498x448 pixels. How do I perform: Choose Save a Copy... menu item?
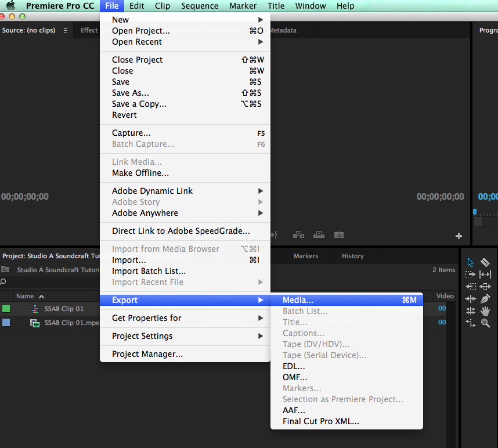point(185,104)
